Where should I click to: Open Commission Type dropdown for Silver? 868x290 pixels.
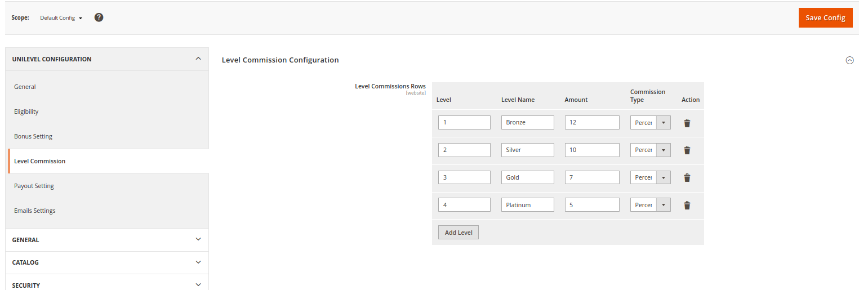click(650, 150)
